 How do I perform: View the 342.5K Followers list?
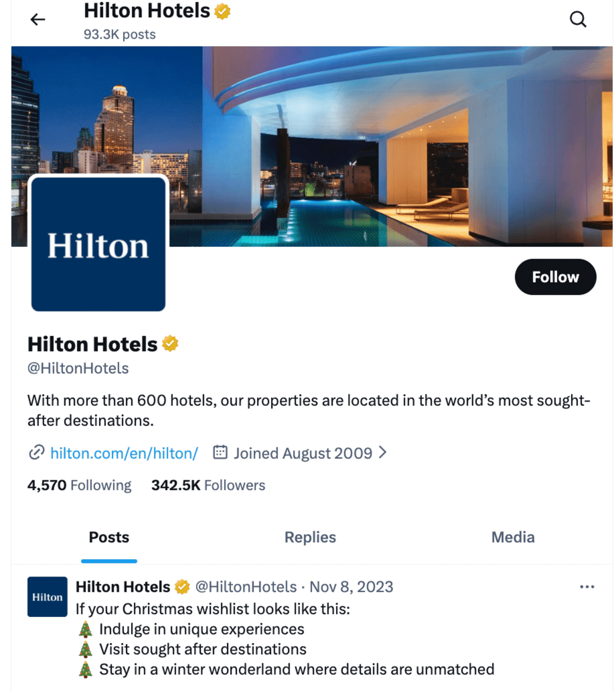tap(208, 485)
